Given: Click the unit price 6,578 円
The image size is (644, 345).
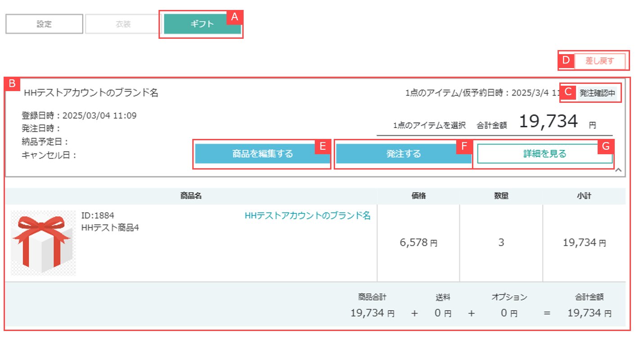Looking at the screenshot, I should click(418, 243).
